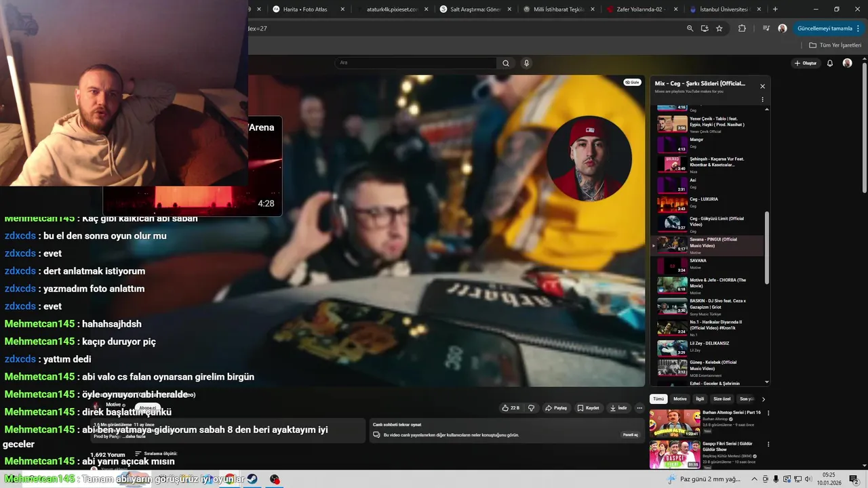The width and height of the screenshot is (868, 488).
Task: Focus the YouTube Ara search field
Action: point(416,63)
